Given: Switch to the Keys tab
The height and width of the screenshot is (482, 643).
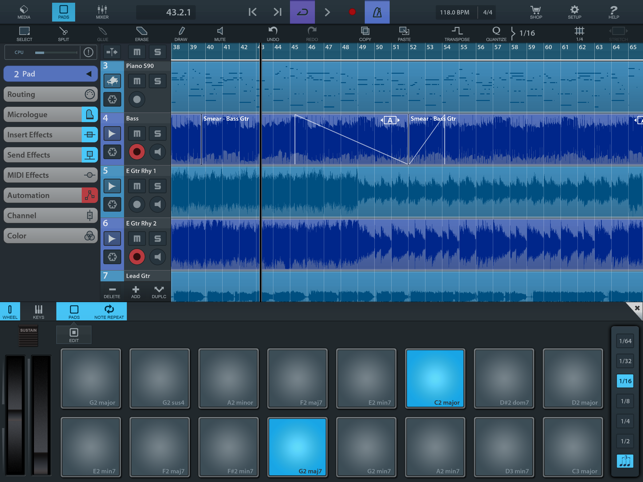Looking at the screenshot, I should [x=38, y=312].
